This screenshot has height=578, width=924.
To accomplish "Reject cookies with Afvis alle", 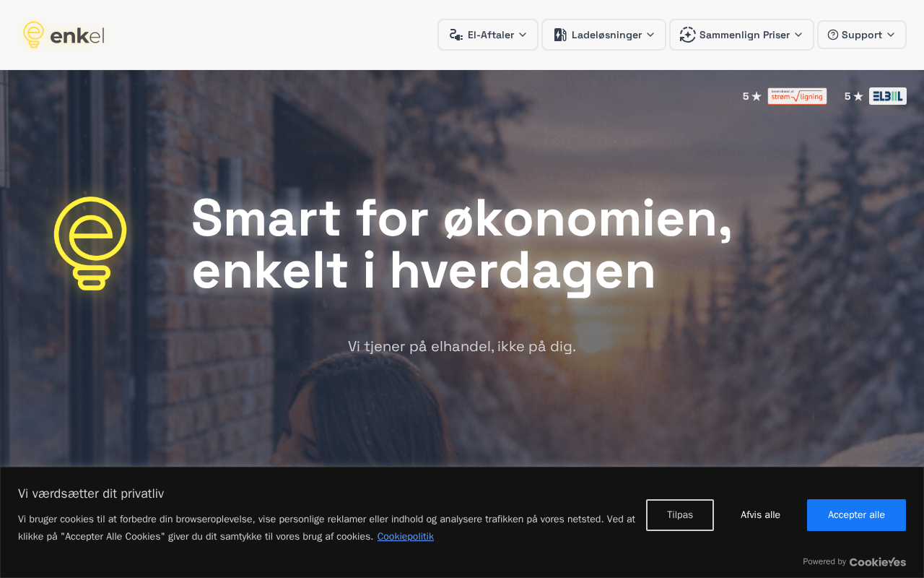I will (x=760, y=515).
